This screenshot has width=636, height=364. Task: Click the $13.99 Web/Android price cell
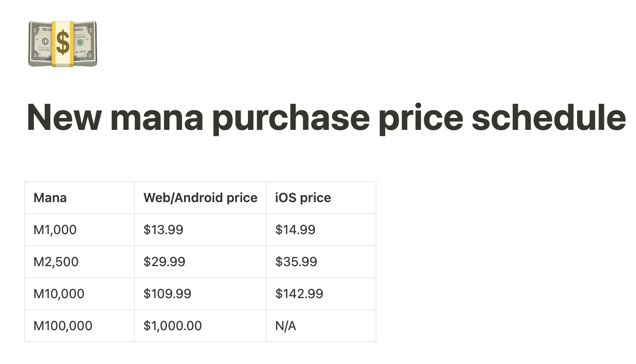pos(200,230)
